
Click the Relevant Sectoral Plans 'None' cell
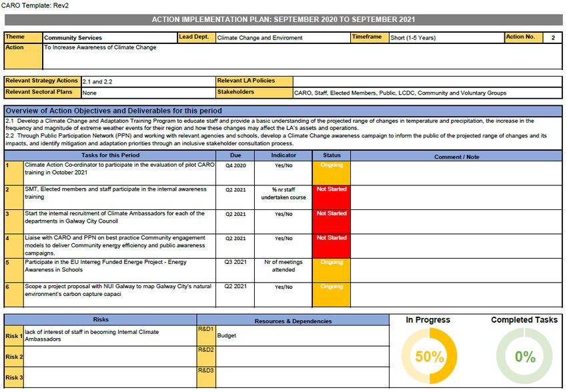(148, 93)
